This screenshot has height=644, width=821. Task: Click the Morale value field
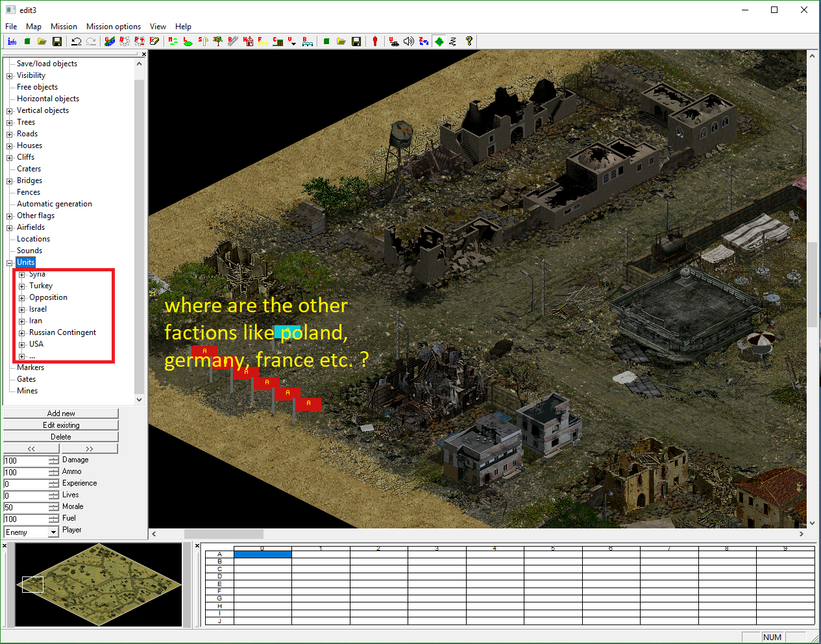tap(26, 508)
